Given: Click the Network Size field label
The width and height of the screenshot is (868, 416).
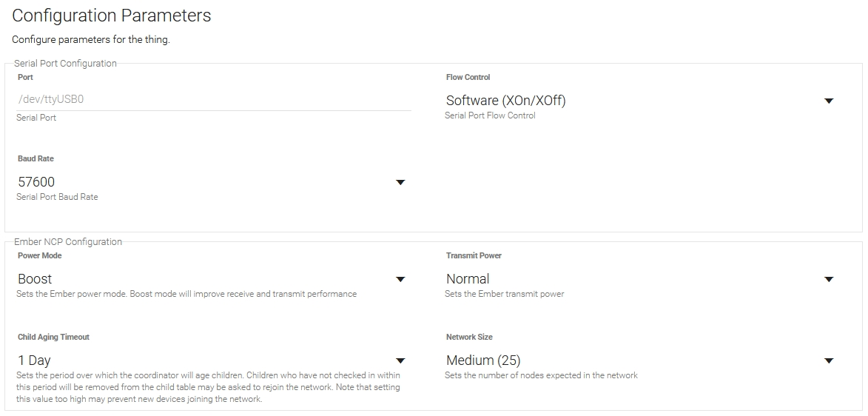Looking at the screenshot, I should click(x=469, y=337).
